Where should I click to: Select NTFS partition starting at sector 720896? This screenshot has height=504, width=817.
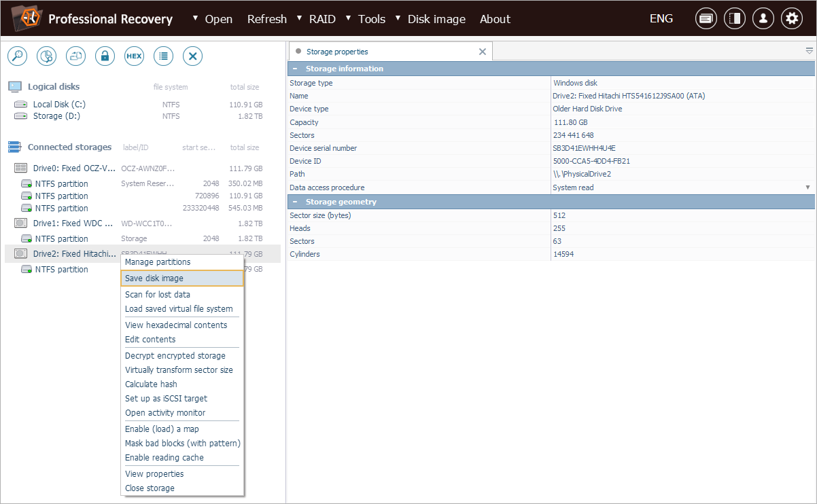point(143,196)
